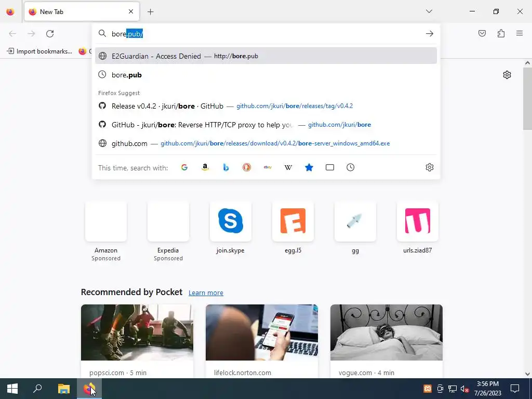
Task: Select E2Guardian Access Denied suggestion
Action: tap(266, 56)
